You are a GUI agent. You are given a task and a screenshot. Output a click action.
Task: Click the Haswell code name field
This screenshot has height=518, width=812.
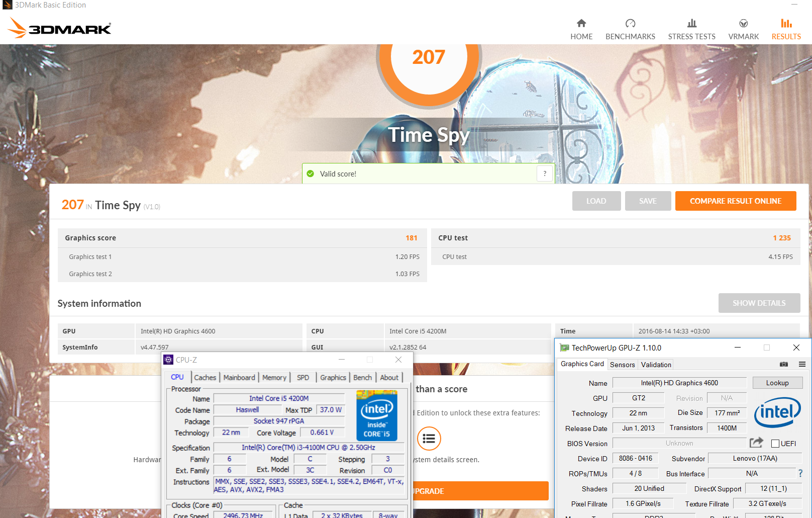[x=247, y=410]
